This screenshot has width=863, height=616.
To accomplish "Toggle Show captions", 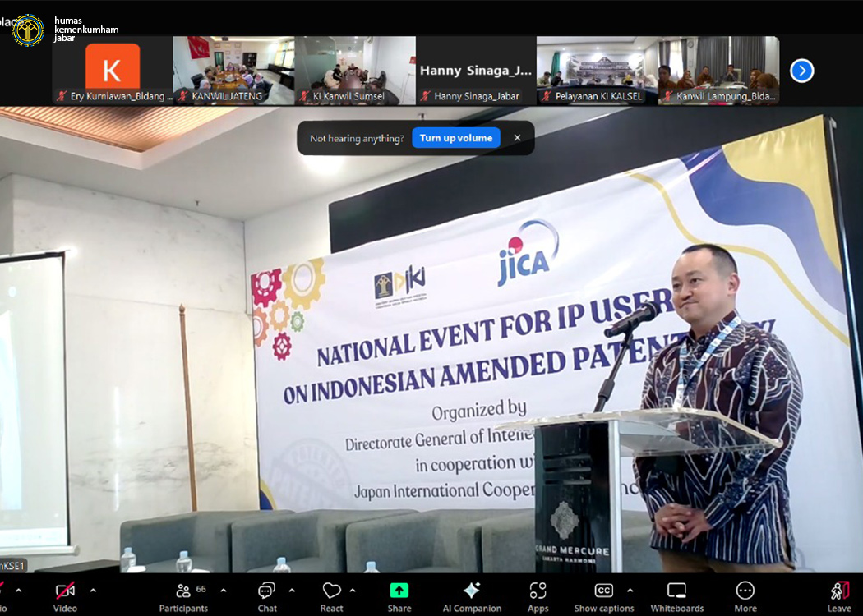I will 604,595.
